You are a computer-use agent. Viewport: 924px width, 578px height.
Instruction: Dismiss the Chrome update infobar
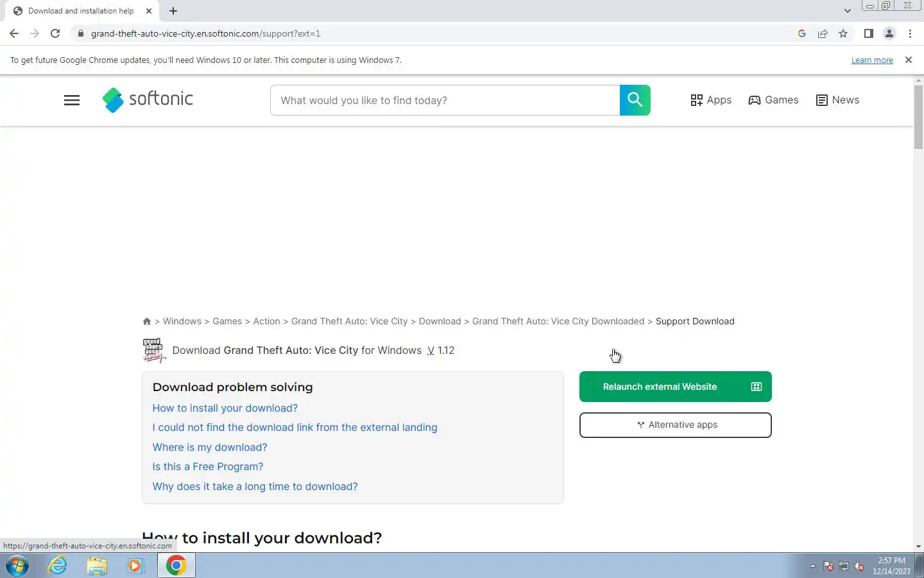pos(908,60)
